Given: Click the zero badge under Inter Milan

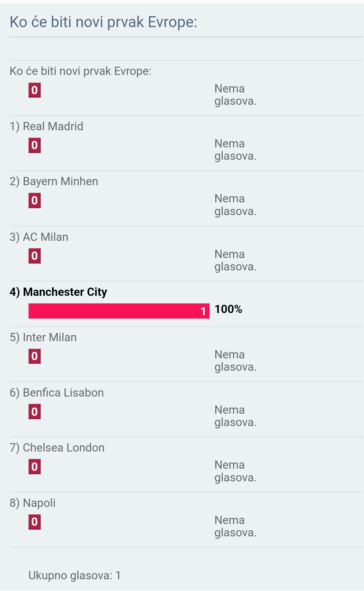Looking at the screenshot, I should 35,356.
